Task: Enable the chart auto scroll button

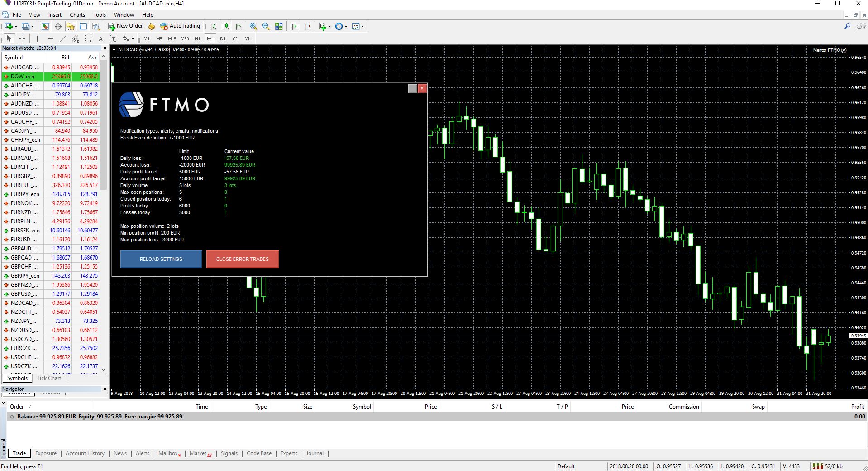Action: tap(295, 26)
